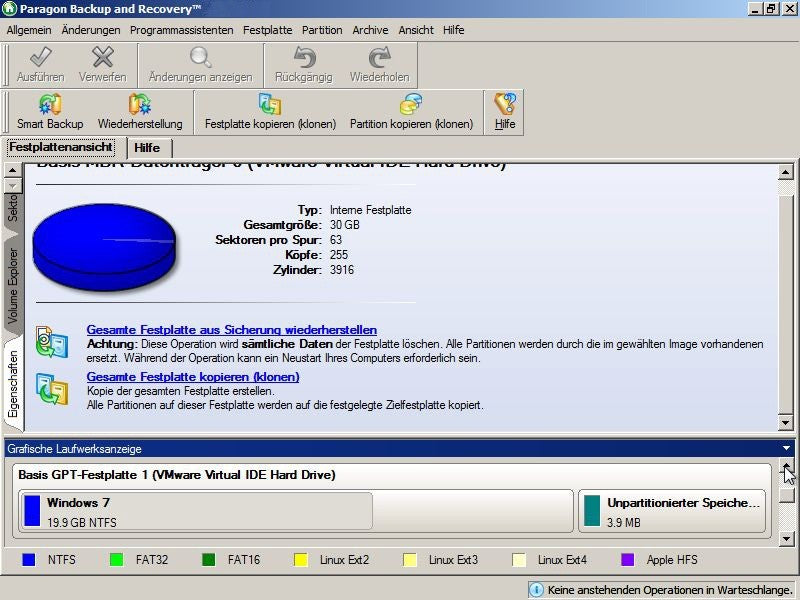Click the Köpfe value 255
The image size is (800, 600).
pyautogui.click(x=339, y=255)
